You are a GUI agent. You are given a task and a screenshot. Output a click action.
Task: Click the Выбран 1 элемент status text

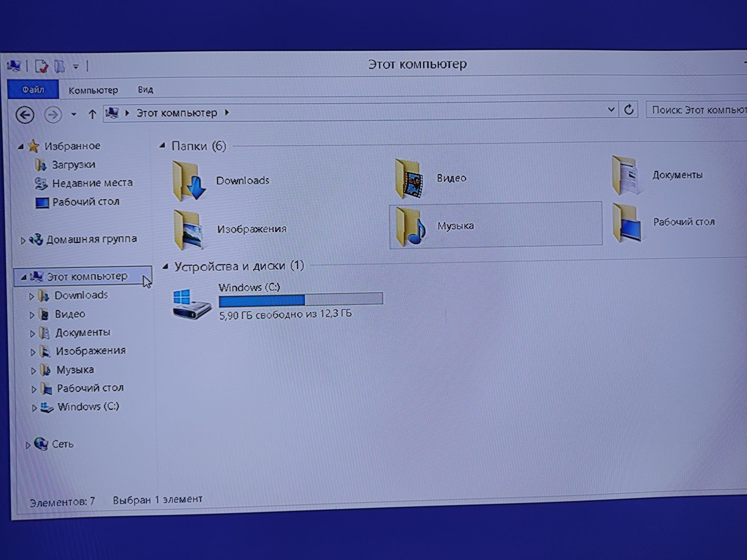[x=158, y=500]
